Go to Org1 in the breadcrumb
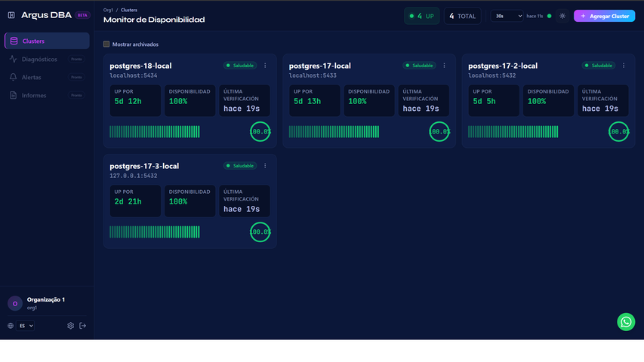The width and height of the screenshot is (644, 362). [108, 10]
